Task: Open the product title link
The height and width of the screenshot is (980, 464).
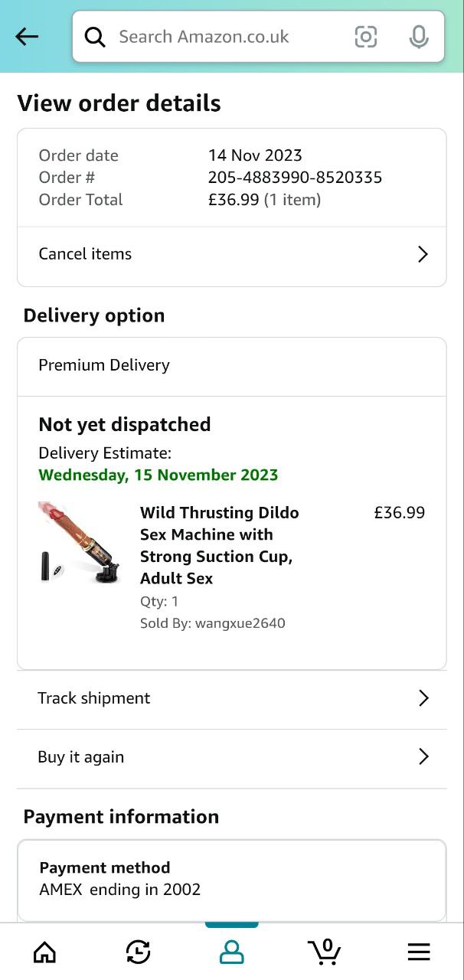Action: [219, 545]
